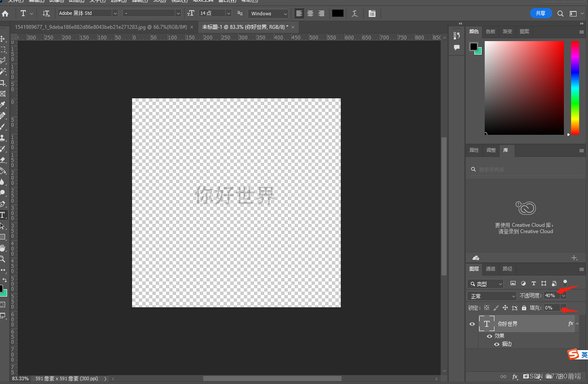
Task: Toggle visibility of 效果 layer effects
Action: tap(489, 336)
